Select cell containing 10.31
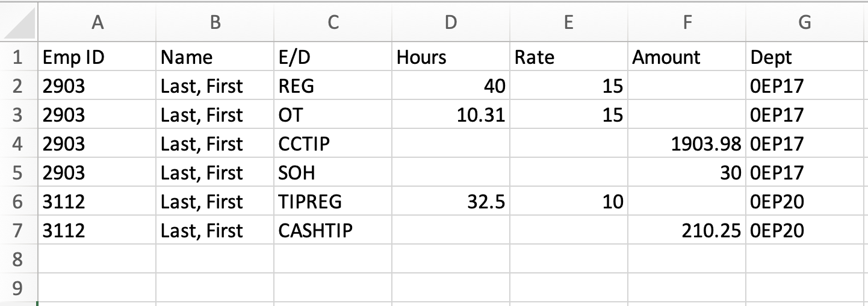This screenshot has height=306, width=868. coord(451,115)
